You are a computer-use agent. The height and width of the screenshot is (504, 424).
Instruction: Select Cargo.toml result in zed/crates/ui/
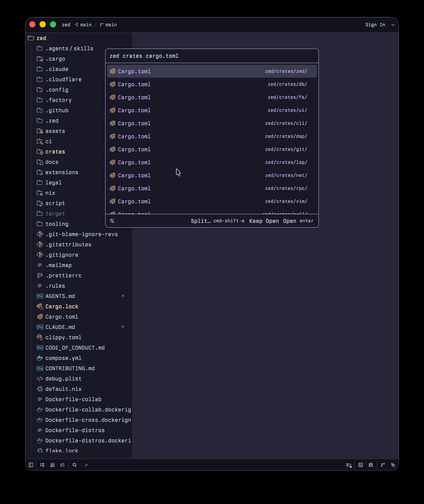(x=212, y=110)
